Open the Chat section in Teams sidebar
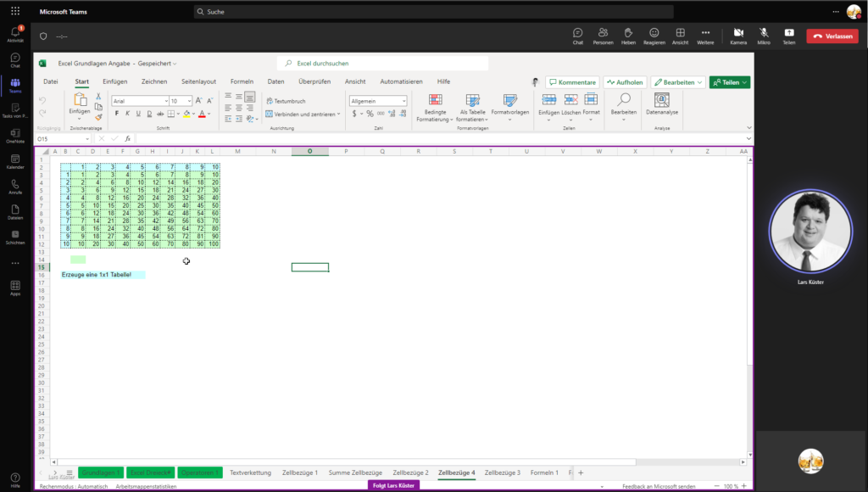Viewport: 868px width, 492px height. coord(15,60)
